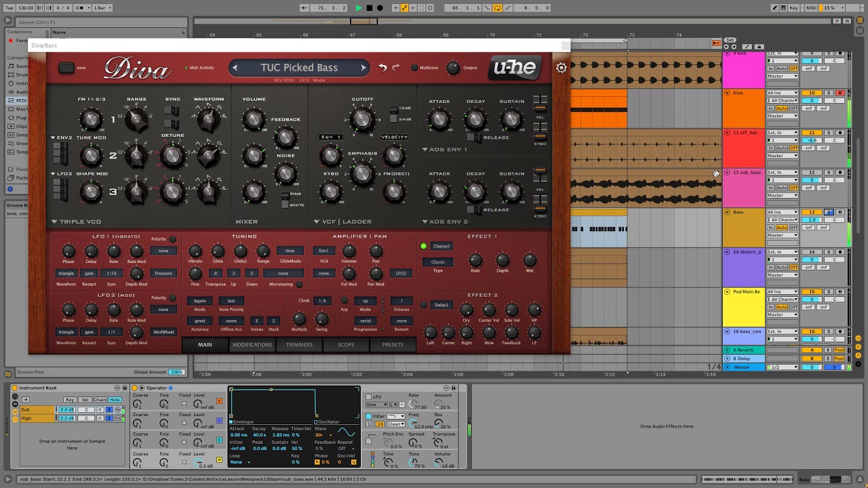
Task: Open the Chorus Type Classic selector
Action: pyautogui.click(x=438, y=262)
